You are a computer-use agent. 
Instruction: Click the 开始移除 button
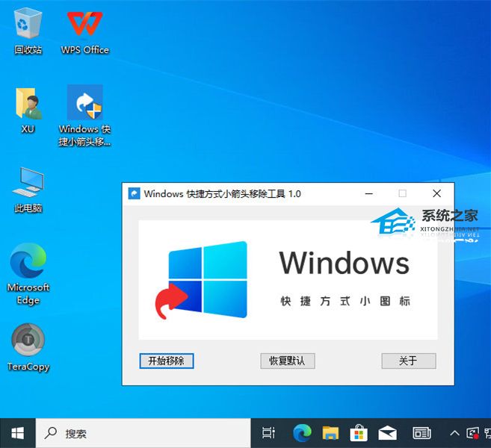pyautogui.click(x=167, y=361)
